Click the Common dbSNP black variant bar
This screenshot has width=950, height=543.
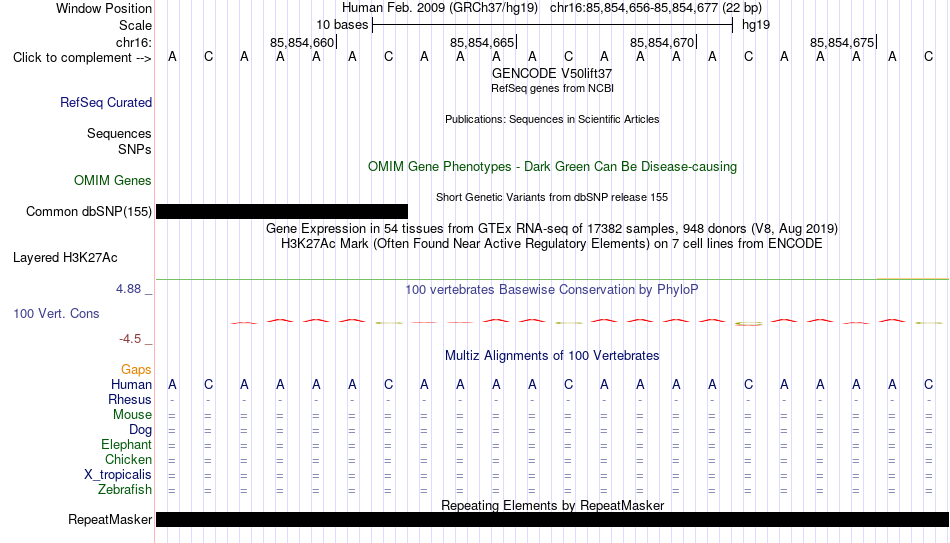click(x=282, y=212)
